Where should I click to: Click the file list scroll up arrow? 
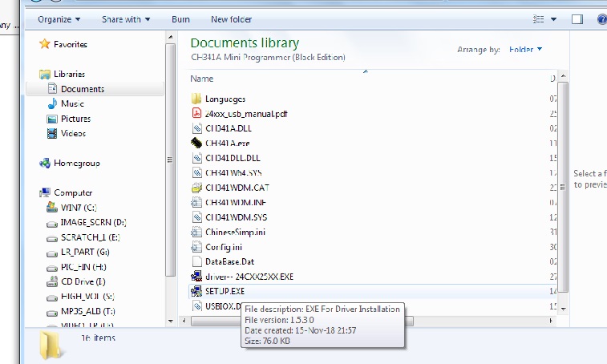563,76
